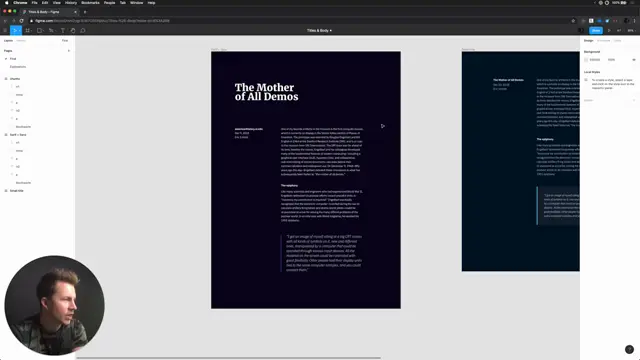Click the Background hex value field
The image size is (640, 360).
pyautogui.click(x=595, y=60)
